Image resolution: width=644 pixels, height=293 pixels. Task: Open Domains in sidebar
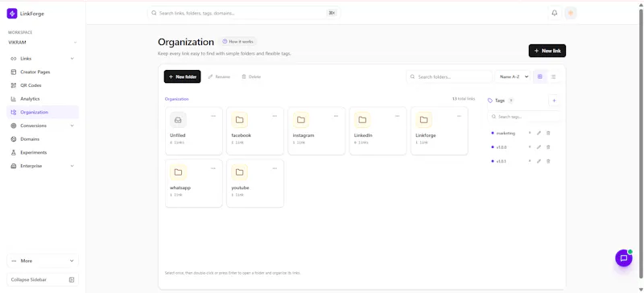coord(43,139)
